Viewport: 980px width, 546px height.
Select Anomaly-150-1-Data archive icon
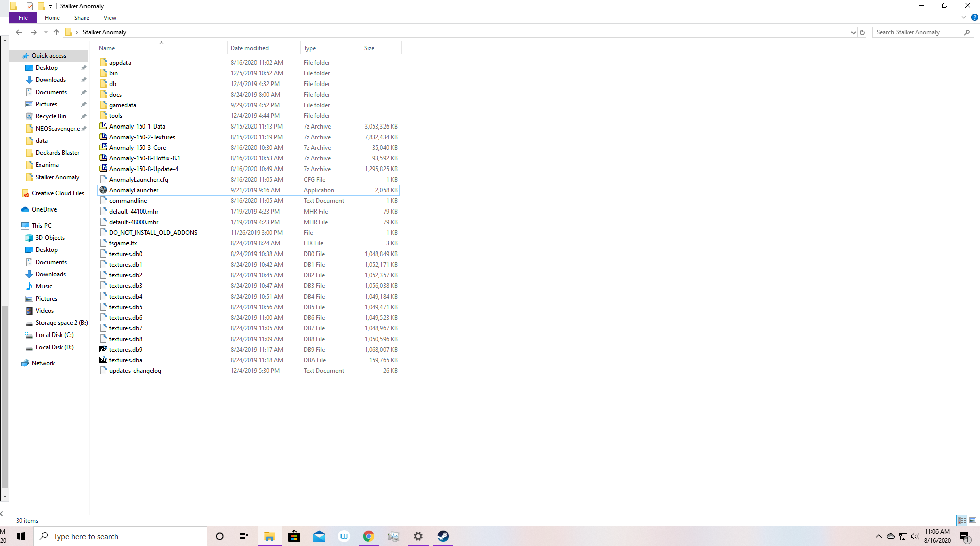click(103, 126)
